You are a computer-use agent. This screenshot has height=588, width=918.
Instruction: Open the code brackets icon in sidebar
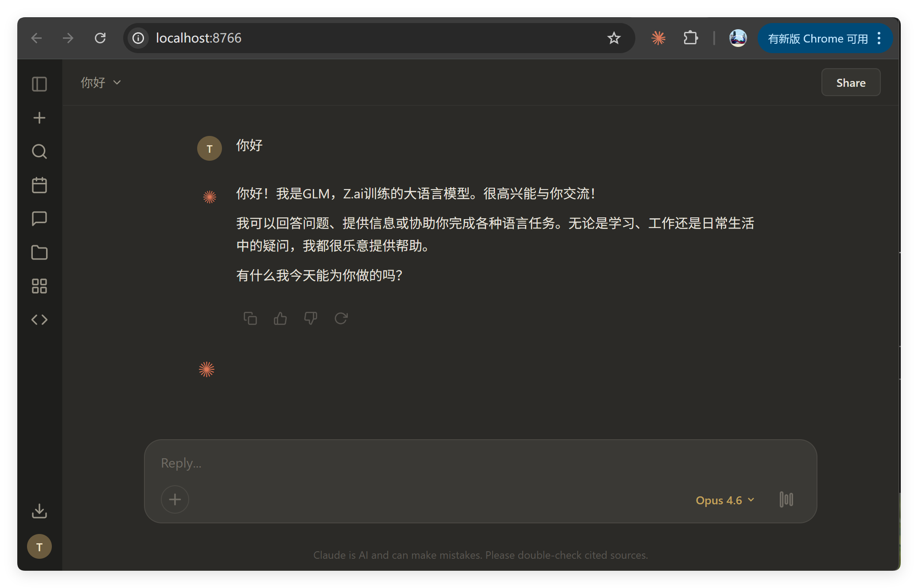(39, 320)
